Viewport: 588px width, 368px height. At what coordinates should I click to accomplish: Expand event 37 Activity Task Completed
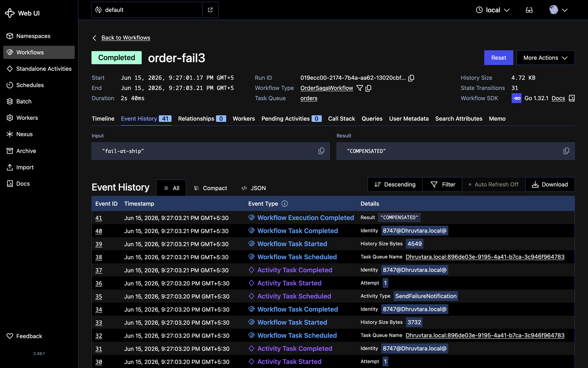point(333,270)
